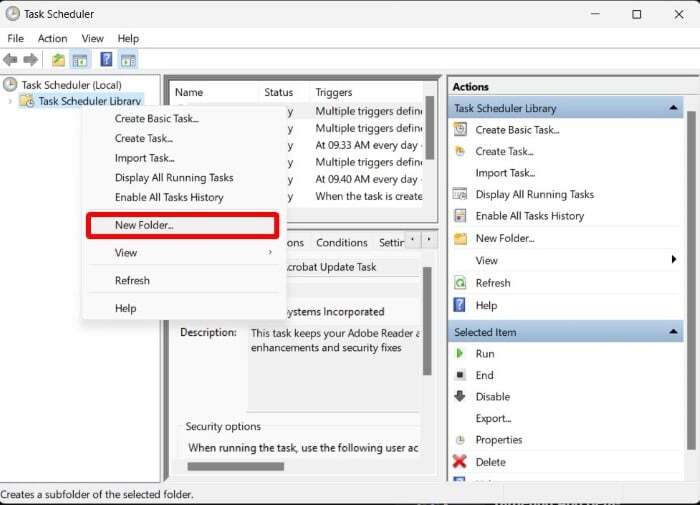This screenshot has width=700, height=505.
Task: Select Task Scheduler (Local) tree root
Action: [71, 85]
